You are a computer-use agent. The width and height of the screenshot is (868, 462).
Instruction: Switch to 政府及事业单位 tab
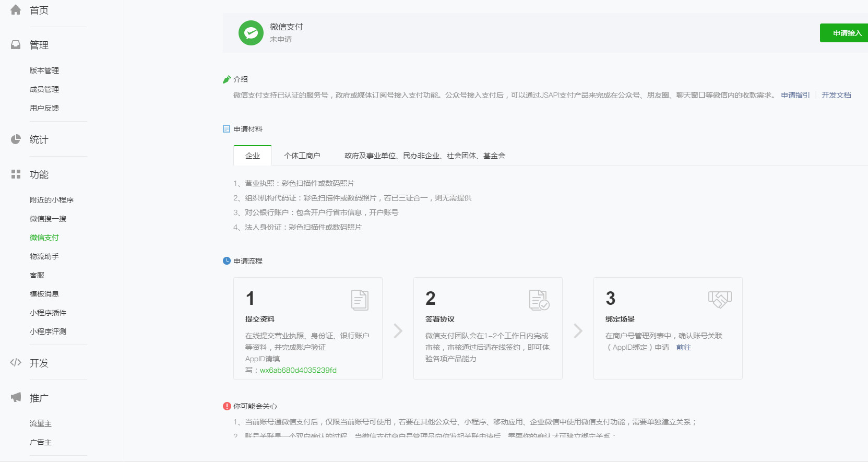pos(425,156)
